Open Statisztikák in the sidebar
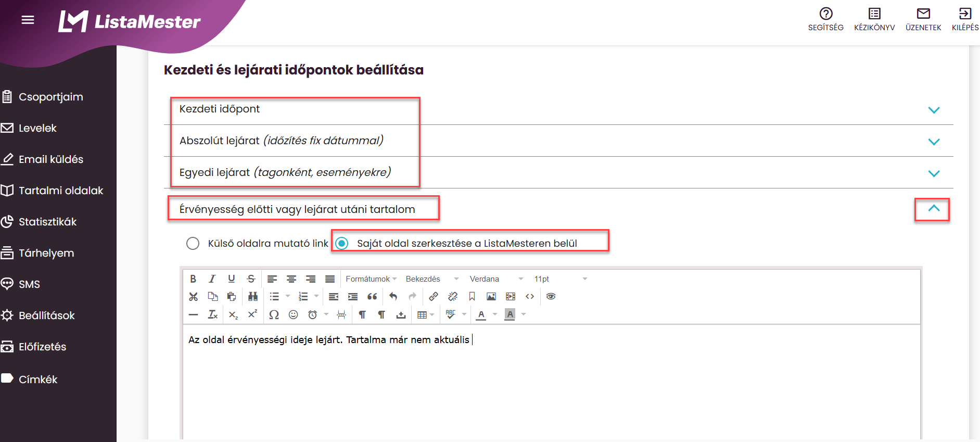The height and width of the screenshot is (442, 980). [47, 222]
